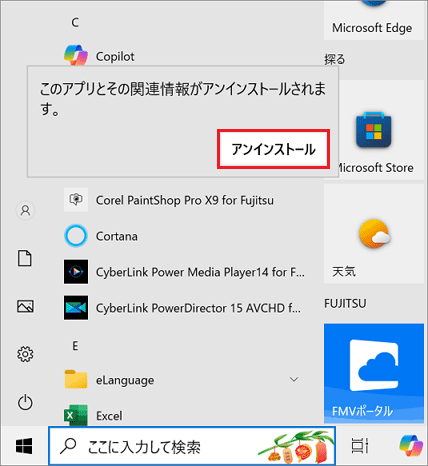This screenshot has width=428, height=466.
Task: Expand the eLanguage folder chevron
Action: tap(294, 379)
